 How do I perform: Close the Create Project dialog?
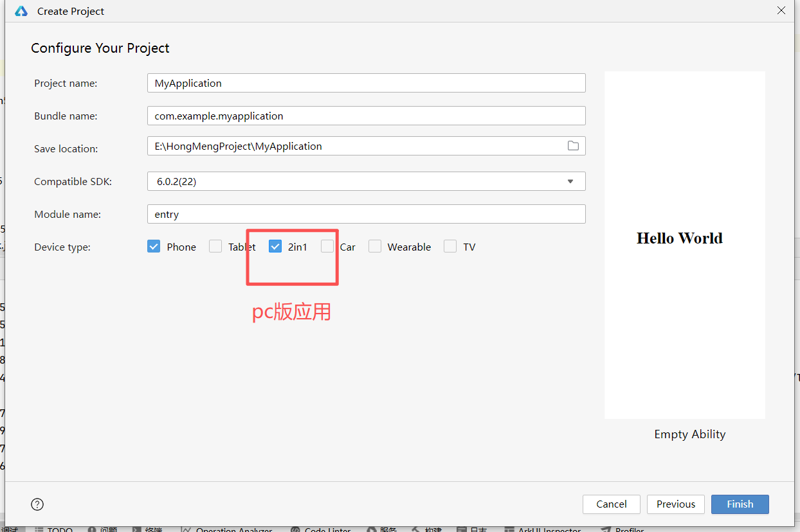click(781, 10)
